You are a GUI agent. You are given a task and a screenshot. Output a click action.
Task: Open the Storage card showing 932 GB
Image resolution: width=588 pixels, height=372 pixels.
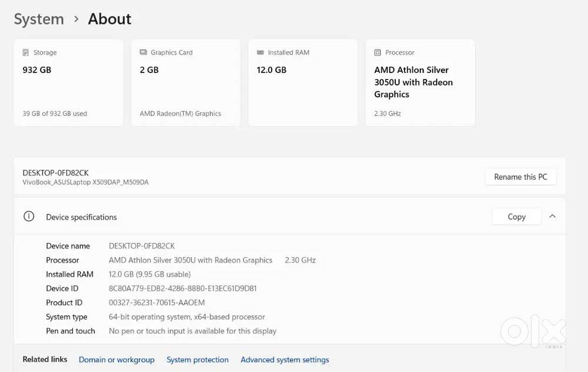(x=69, y=82)
